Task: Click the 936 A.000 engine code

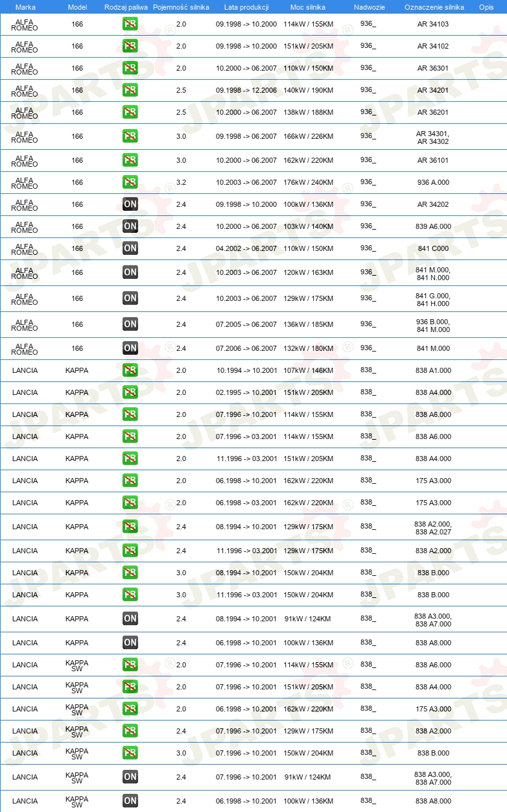Action: pos(433,183)
